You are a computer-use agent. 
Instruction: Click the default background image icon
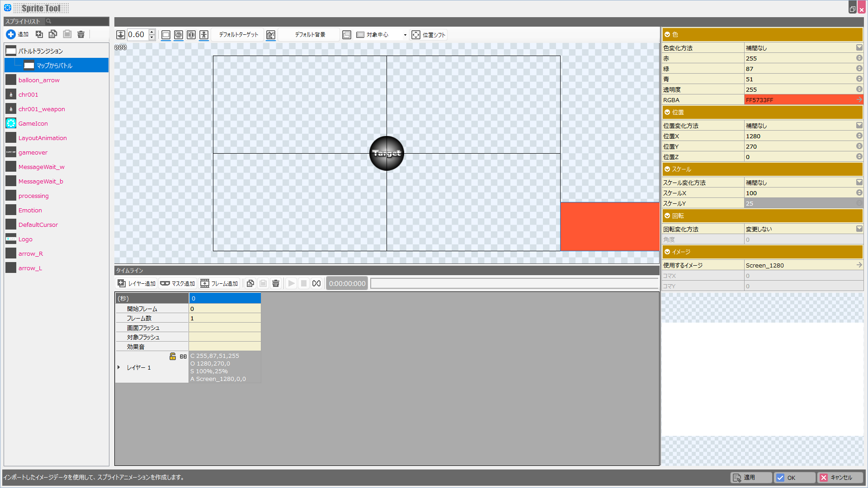271,35
